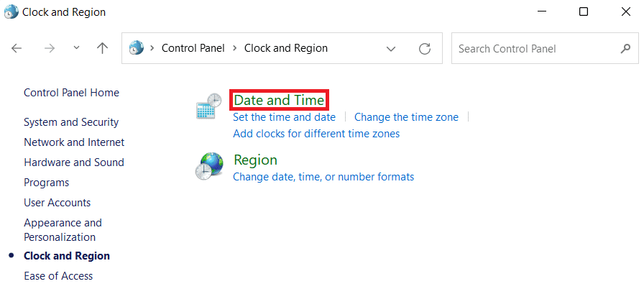The width and height of the screenshot is (644, 289).
Task: Go back with the left arrow button
Action: point(17,48)
